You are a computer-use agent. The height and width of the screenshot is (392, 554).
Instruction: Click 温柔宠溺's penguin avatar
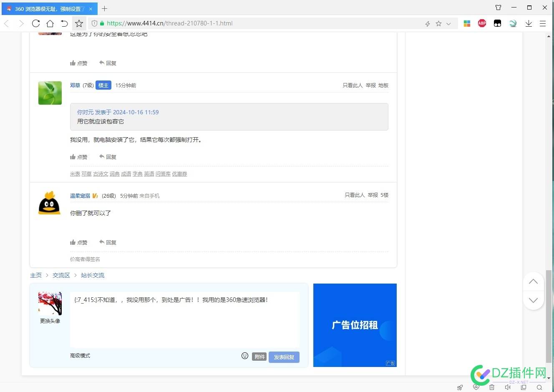[50, 203]
